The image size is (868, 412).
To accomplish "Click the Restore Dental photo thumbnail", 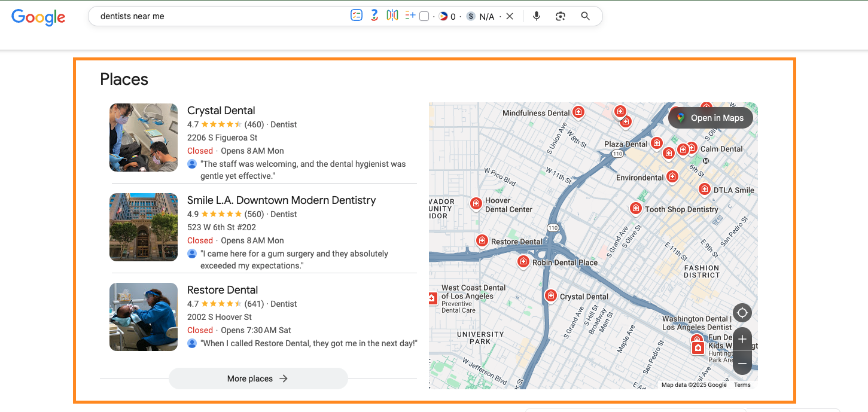I will 144,317.
